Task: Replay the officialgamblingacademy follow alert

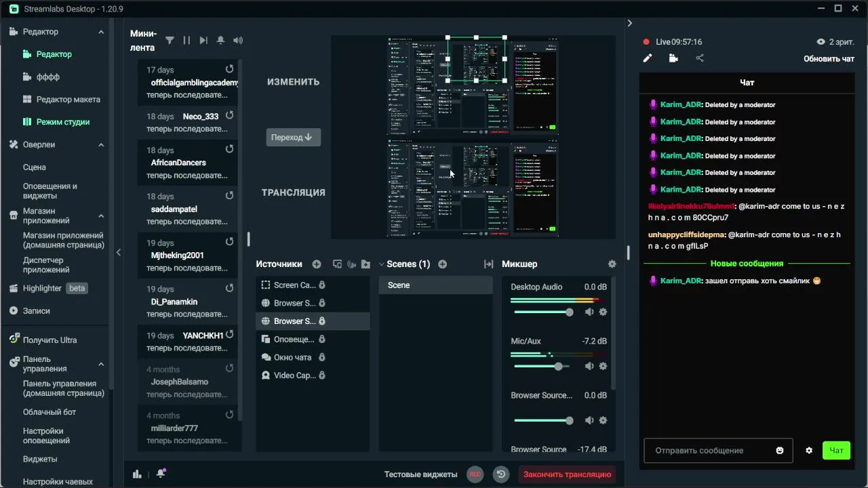Action: 229,70
